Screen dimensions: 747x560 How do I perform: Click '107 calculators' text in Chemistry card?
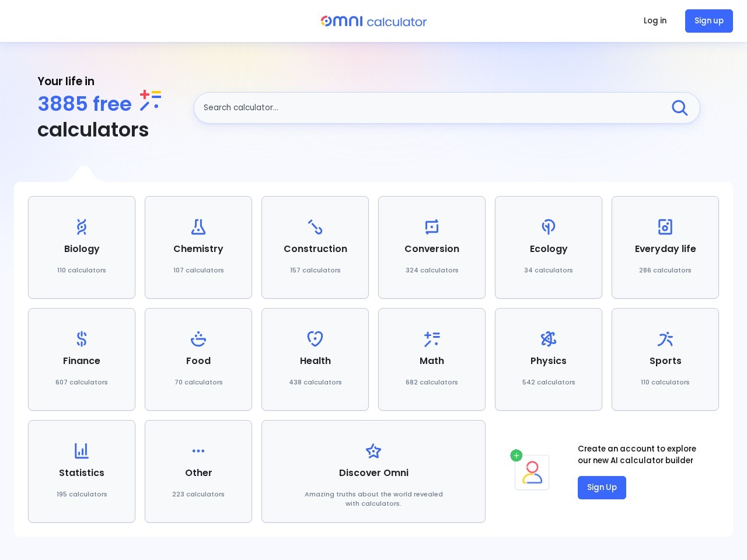[198, 270]
